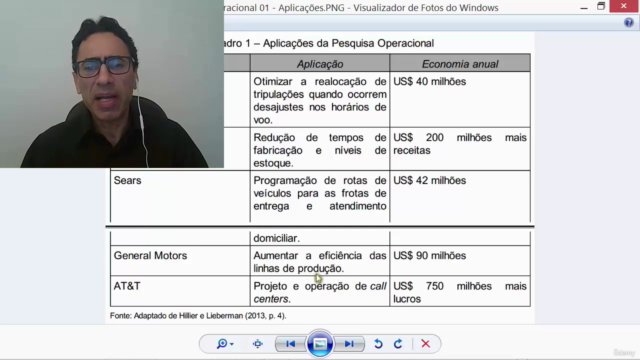Delete the current photo
This screenshot has height=360, width=640.
[x=425, y=344]
